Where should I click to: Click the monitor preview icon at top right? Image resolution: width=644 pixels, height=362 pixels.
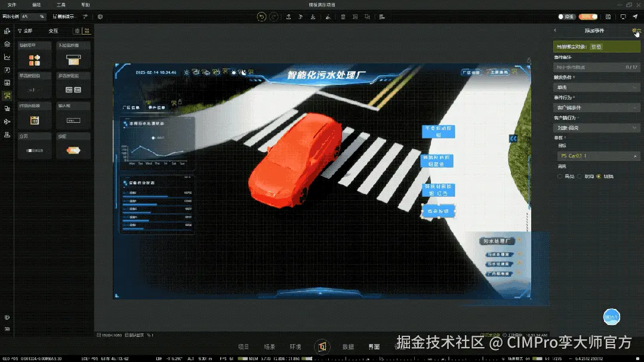623,17
